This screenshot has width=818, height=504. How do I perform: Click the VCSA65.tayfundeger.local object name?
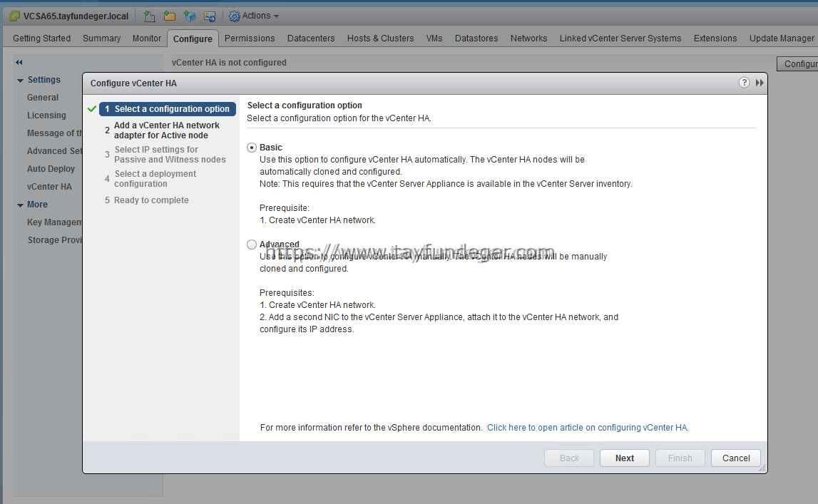point(76,16)
